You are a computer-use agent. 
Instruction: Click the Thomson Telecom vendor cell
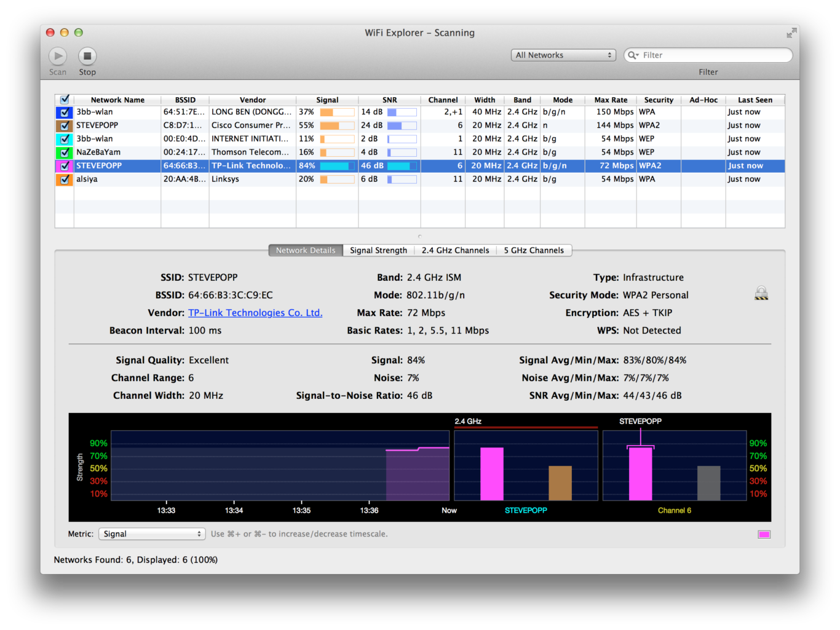pos(252,152)
